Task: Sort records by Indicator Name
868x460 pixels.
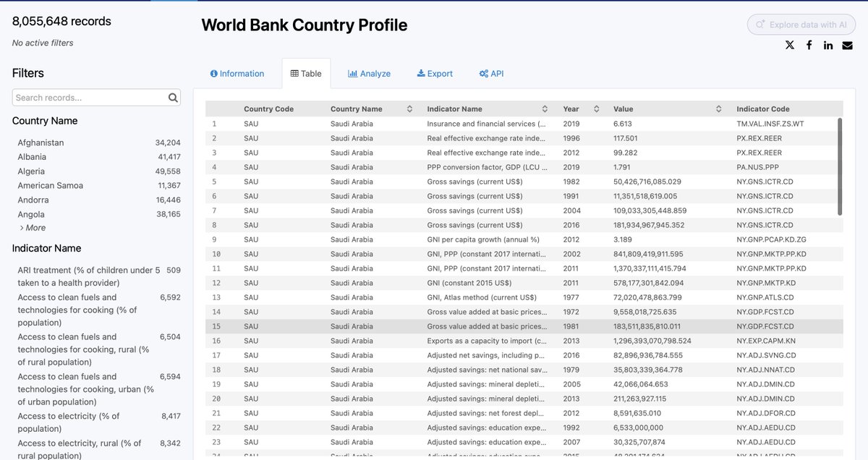Action: pyautogui.click(x=546, y=108)
